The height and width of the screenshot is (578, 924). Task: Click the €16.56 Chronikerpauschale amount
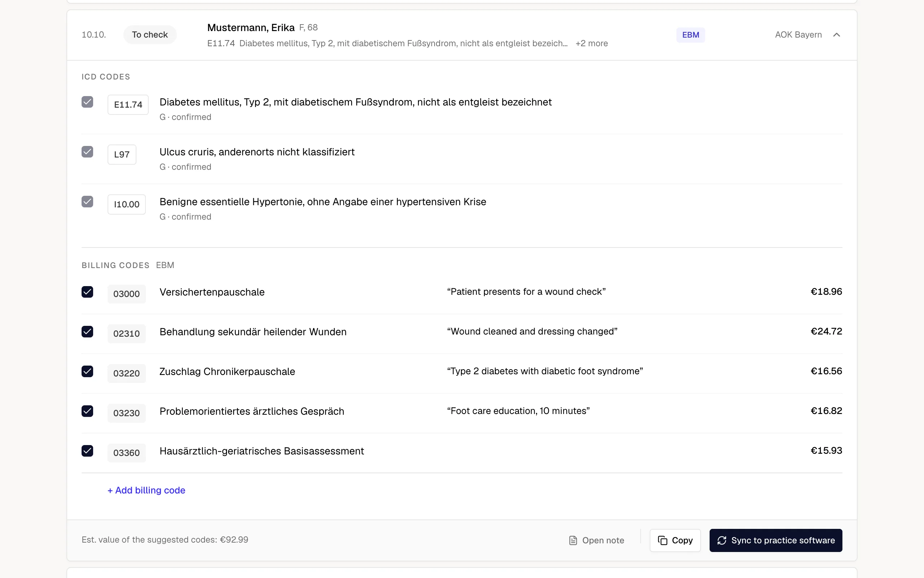826,371
